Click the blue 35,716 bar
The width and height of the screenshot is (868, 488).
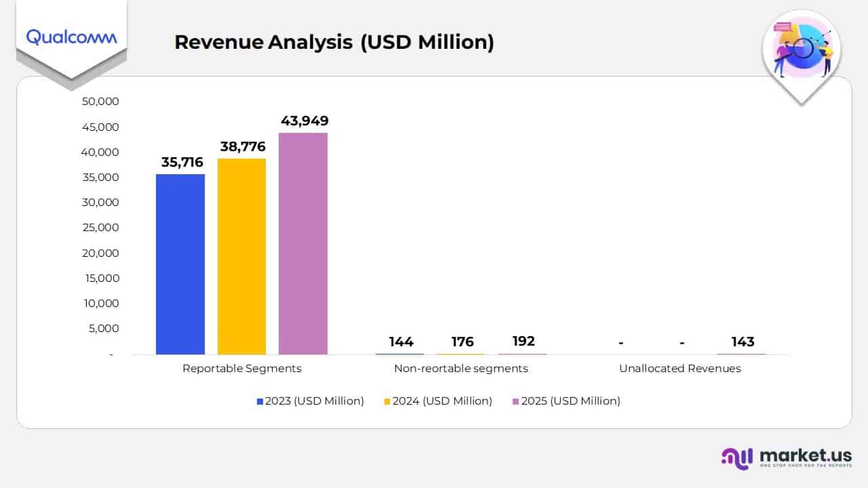[x=180, y=264]
